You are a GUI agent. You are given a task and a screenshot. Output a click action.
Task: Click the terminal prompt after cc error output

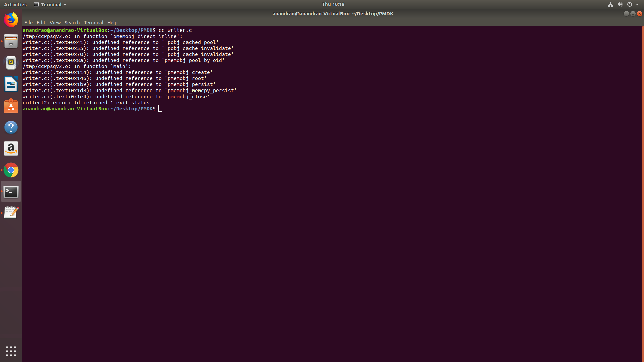pyautogui.click(x=160, y=108)
